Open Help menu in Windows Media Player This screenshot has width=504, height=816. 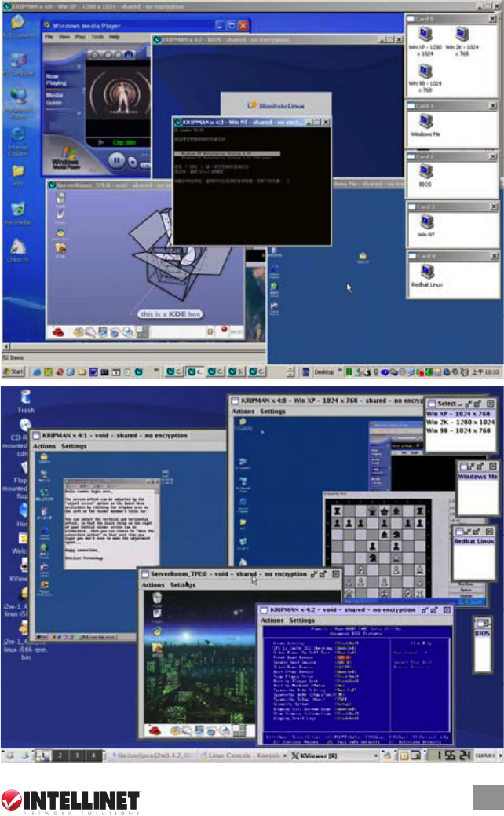click(x=114, y=37)
